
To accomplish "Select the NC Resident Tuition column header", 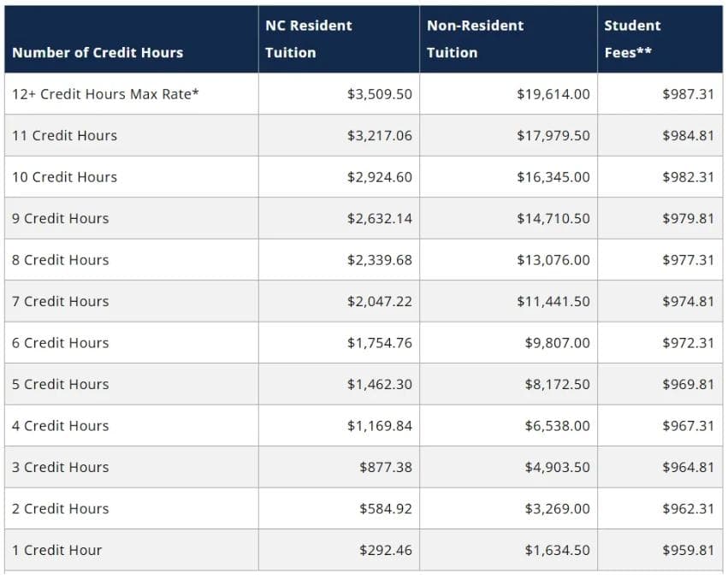I will pos(308,39).
